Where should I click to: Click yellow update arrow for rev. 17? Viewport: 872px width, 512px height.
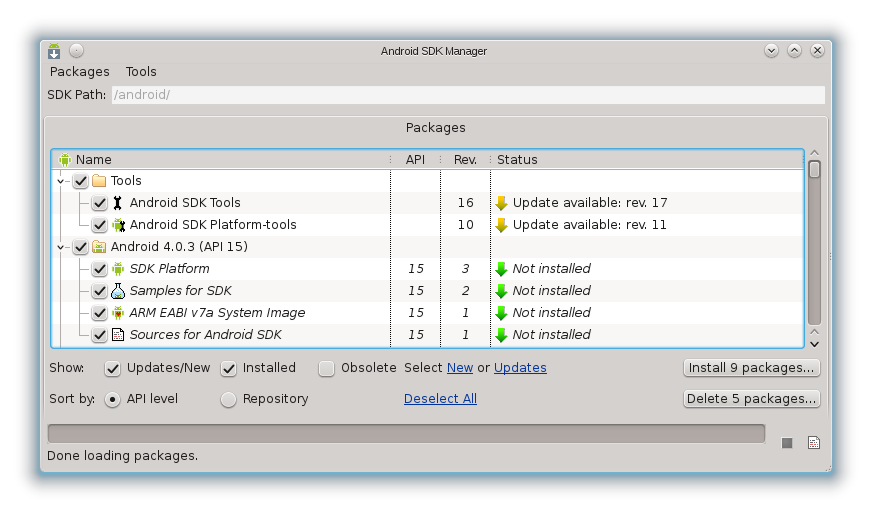coord(502,203)
